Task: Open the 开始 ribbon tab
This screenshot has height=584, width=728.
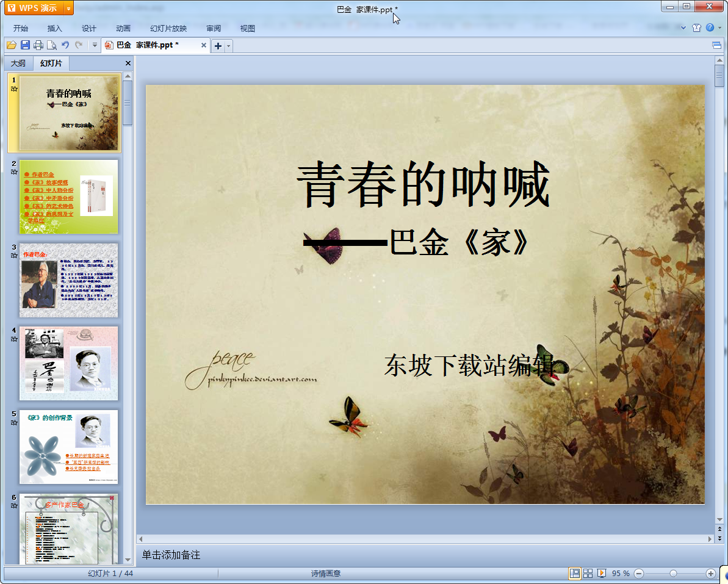Action: (20, 28)
